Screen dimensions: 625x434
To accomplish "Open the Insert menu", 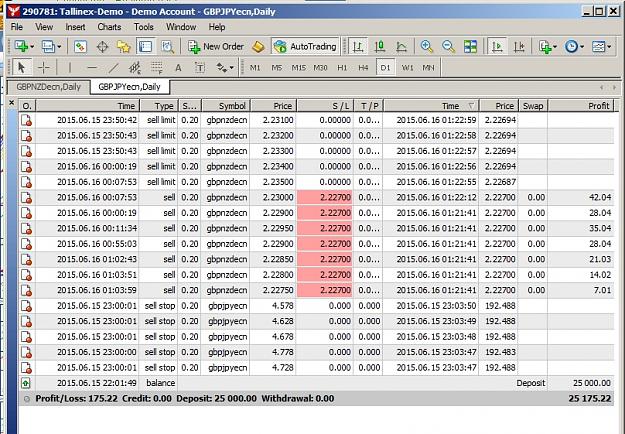I will point(75,27).
